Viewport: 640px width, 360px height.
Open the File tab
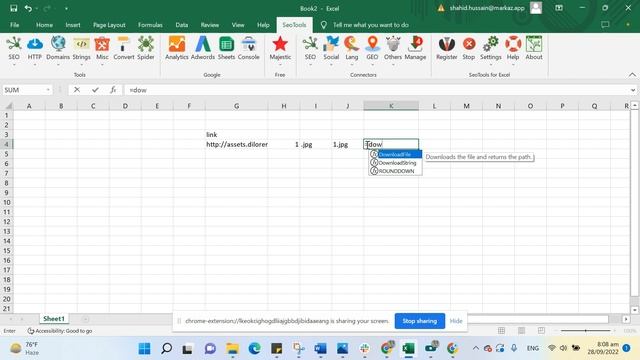[x=15, y=25]
